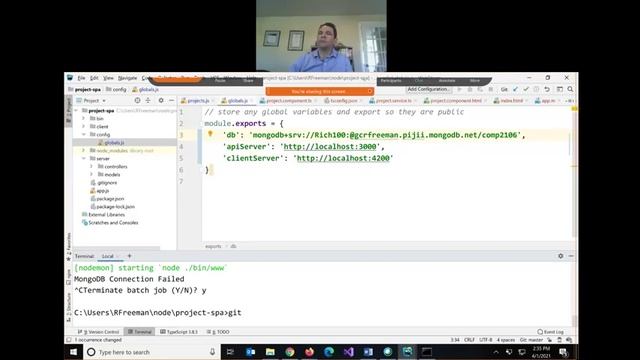Expand the node_modules folder

point(84,151)
